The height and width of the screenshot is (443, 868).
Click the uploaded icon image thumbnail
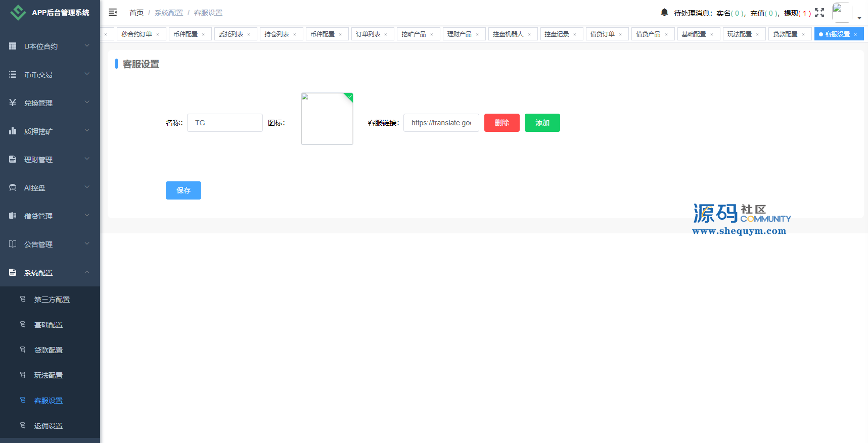[x=327, y=119]
